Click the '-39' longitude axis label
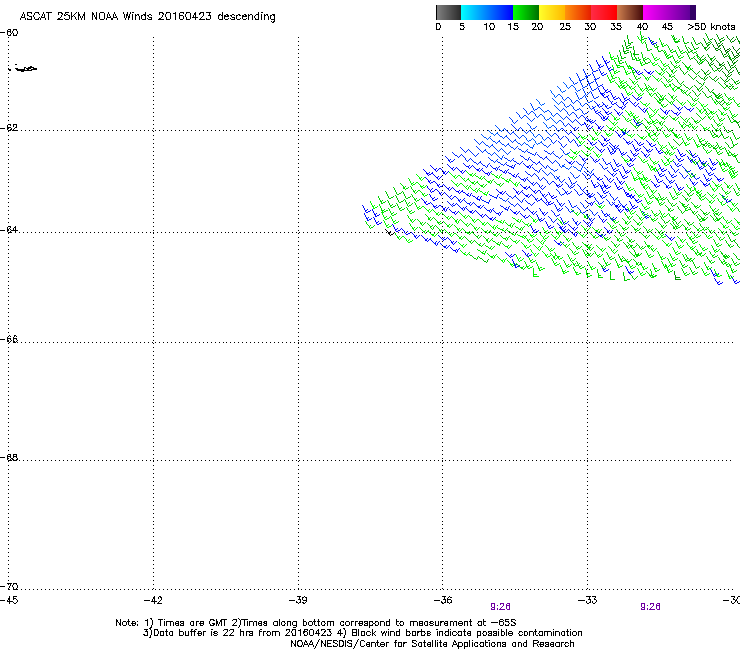The image size is (740, 650). [x=298, y=600]
